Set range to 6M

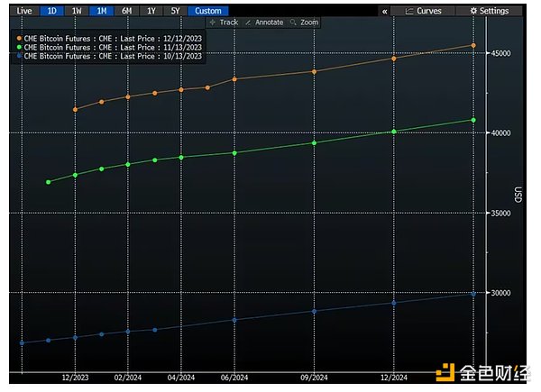coord(127,11)
